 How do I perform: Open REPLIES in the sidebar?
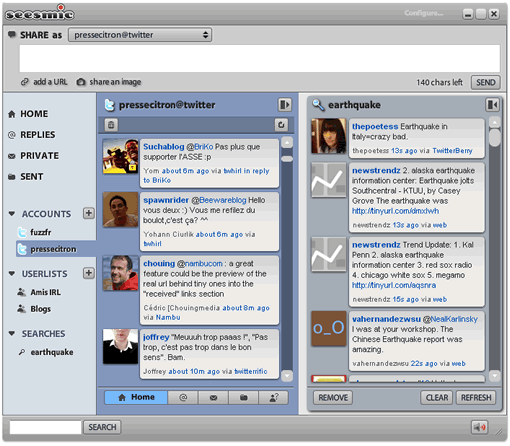click(x=32, y=135)
